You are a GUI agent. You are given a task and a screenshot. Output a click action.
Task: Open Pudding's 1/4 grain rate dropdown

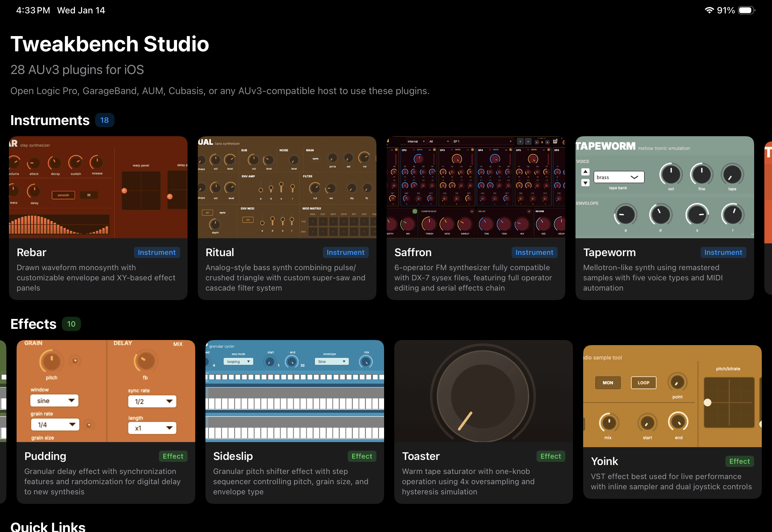point(55,424)
